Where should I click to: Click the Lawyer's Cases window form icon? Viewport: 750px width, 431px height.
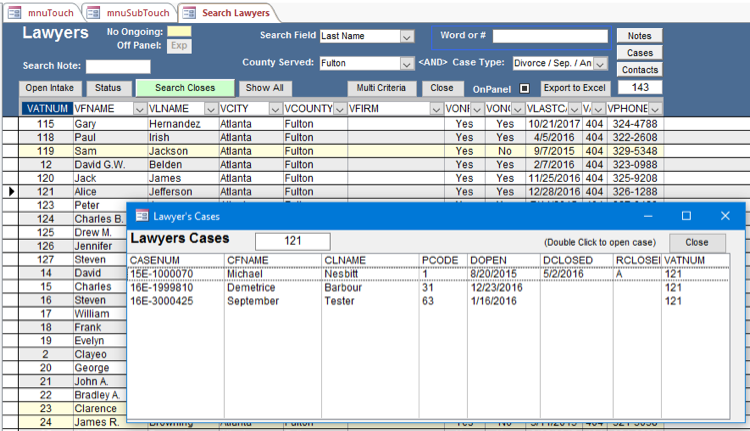pyautogui.click(x=142, y=215)
